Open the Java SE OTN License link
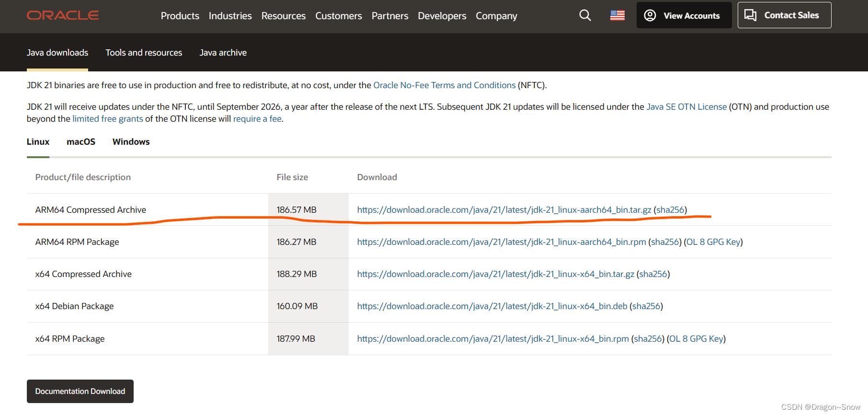868x416 pixels. click(686, 107)
